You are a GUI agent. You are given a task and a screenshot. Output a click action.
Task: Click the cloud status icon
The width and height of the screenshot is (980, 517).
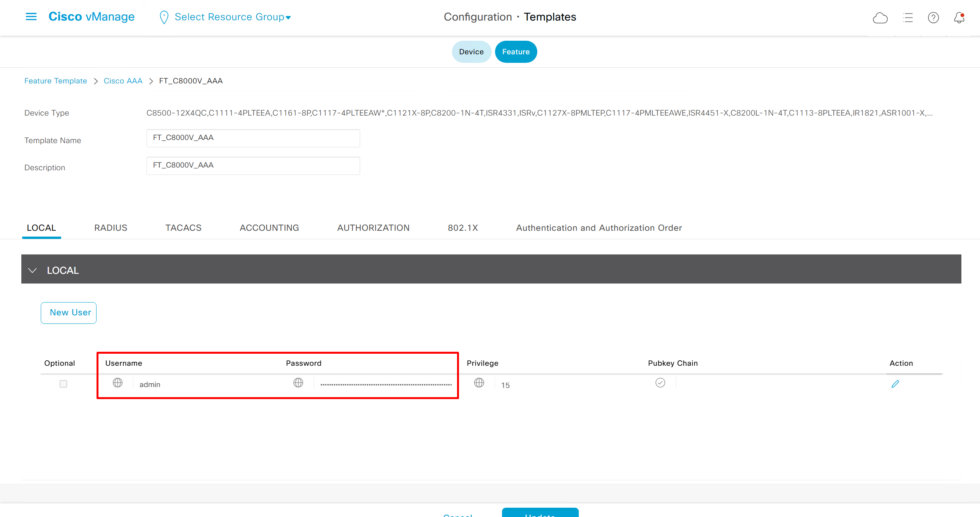pyautogui.click(x=880, y=18)
